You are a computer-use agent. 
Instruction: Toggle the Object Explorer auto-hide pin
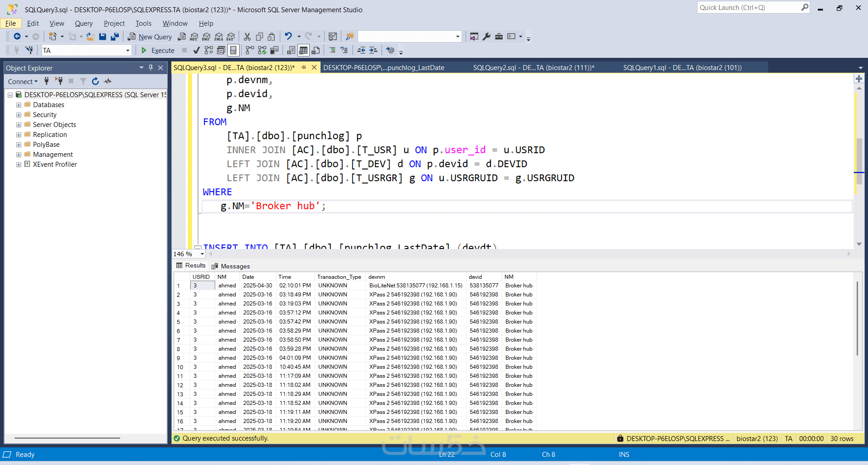(151, 68)
